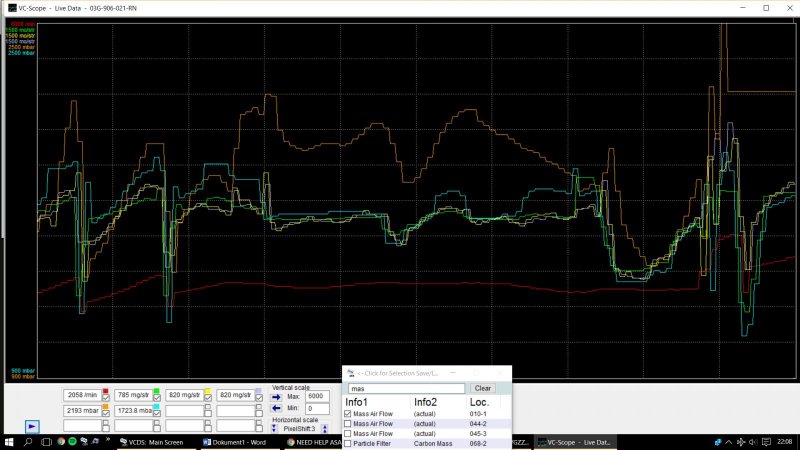Click the vertical scale Max input field
Viewport: 800px width, 450px height.
pyautogui.click(x=319, y=397)
